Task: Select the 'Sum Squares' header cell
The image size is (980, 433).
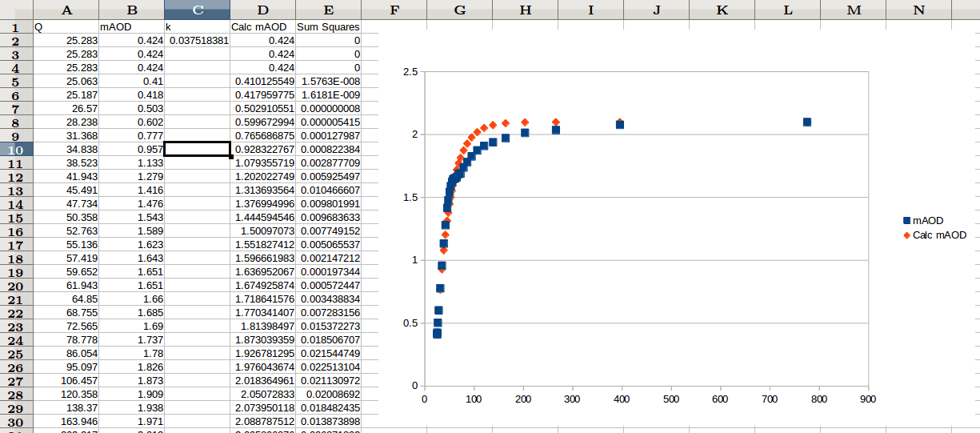Action: 328,27
